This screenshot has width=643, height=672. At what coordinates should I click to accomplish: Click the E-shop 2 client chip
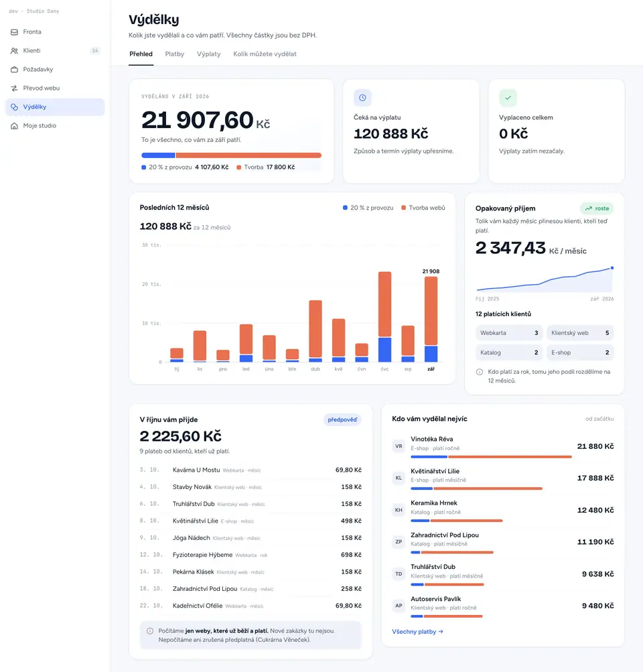click(x=580, y=352)
